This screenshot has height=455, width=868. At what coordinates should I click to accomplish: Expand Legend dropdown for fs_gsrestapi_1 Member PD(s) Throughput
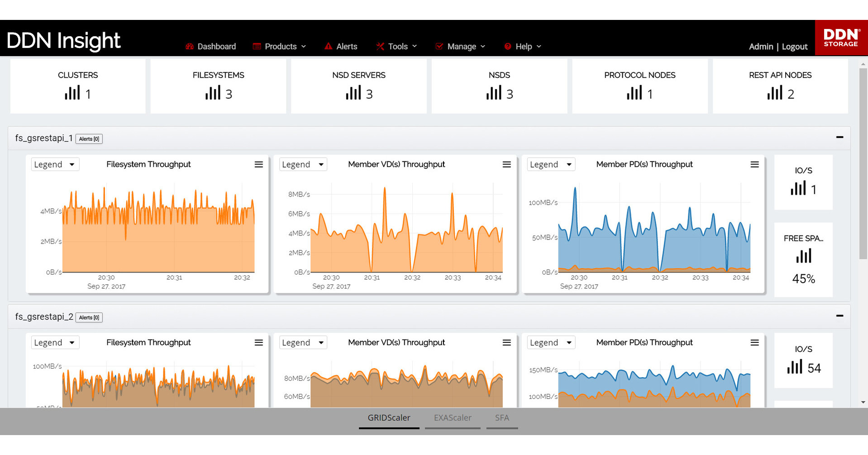pos(551,164)
